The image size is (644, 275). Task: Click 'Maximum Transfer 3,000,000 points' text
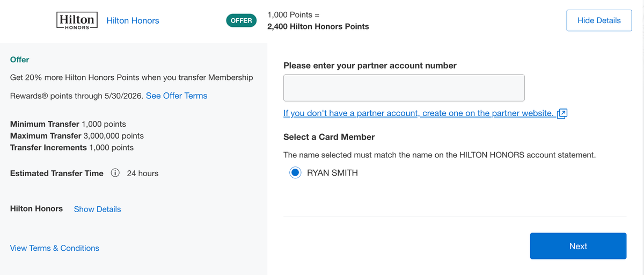(77, 135)
